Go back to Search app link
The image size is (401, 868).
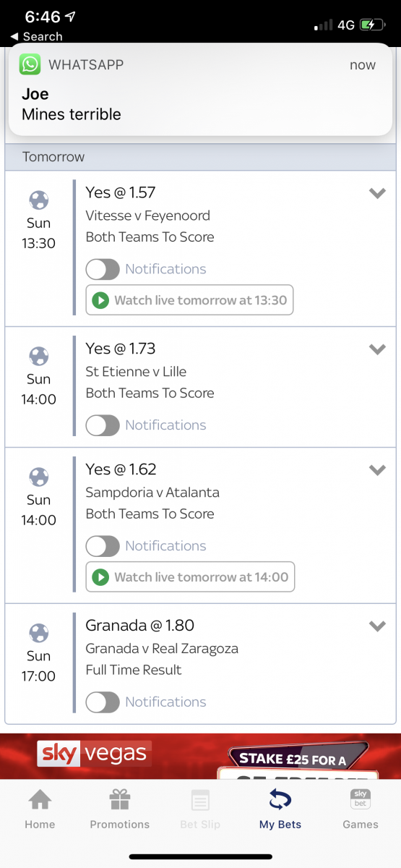tap(37, 36)
